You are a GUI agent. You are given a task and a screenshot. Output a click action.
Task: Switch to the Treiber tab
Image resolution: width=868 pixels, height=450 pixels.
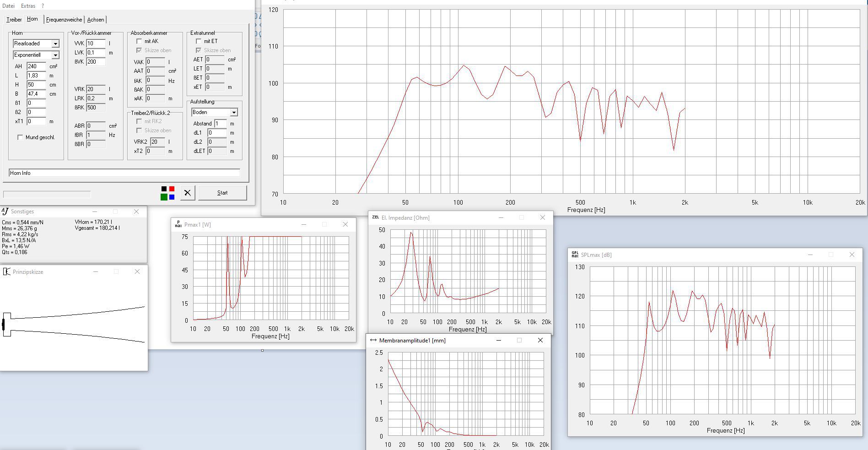(x=14, y=20)
